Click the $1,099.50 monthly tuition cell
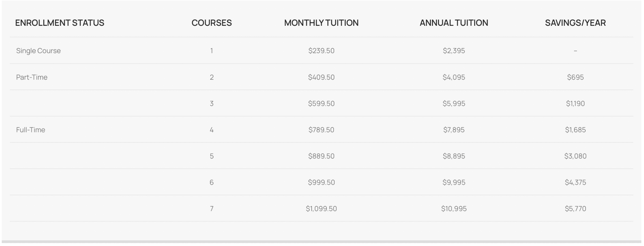Image resolution: width=644 pixels, height=246 pixels. (321, 209)
